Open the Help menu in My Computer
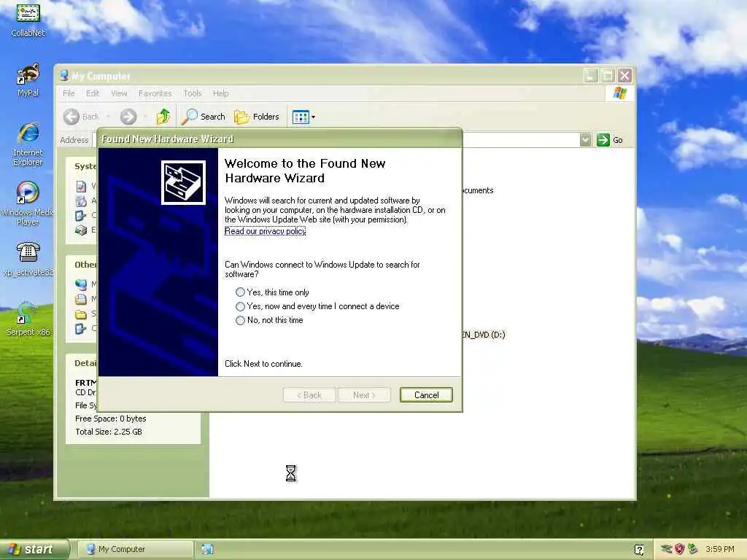Screen dimensions: 747x560 pos(220,93)
